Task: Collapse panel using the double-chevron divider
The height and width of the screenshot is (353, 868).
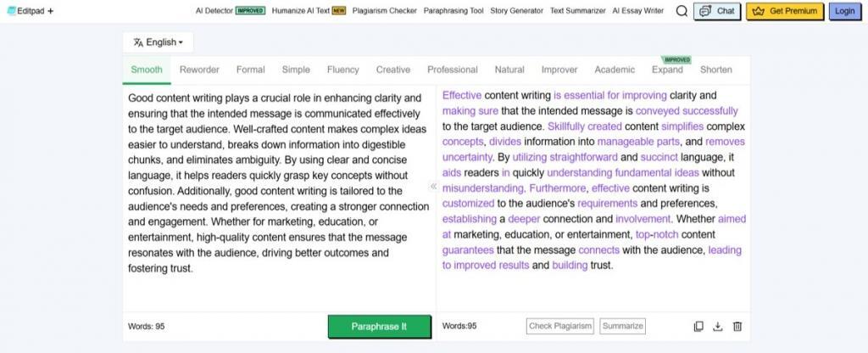Action: 433,186
